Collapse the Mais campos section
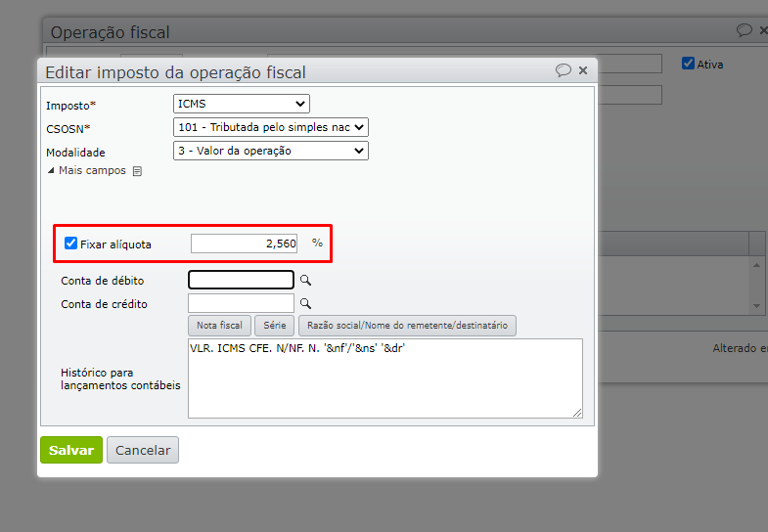The width and height of the screenshot is (768, 532). point(87,170)
